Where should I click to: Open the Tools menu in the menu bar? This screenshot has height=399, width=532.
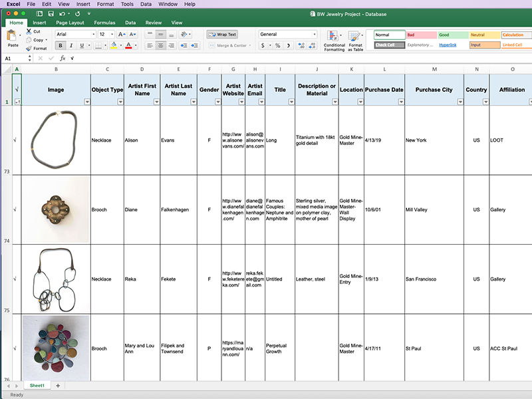(x=127, y=4)
